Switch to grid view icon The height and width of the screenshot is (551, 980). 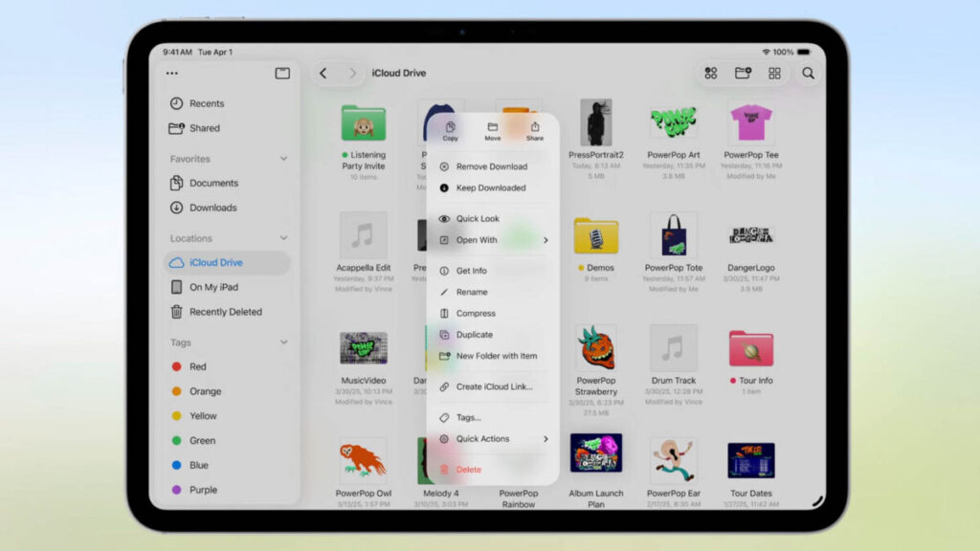click(774, 73)
